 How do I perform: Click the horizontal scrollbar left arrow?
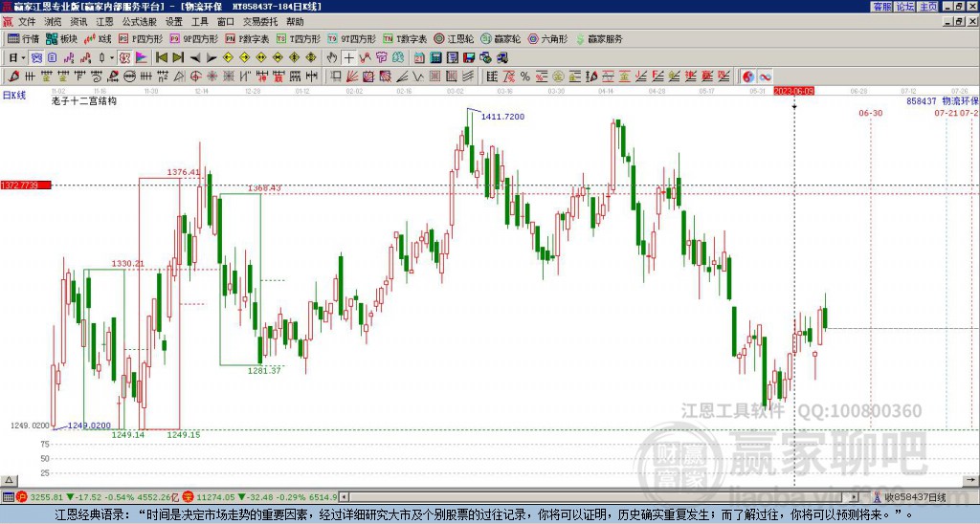point(344,497)
